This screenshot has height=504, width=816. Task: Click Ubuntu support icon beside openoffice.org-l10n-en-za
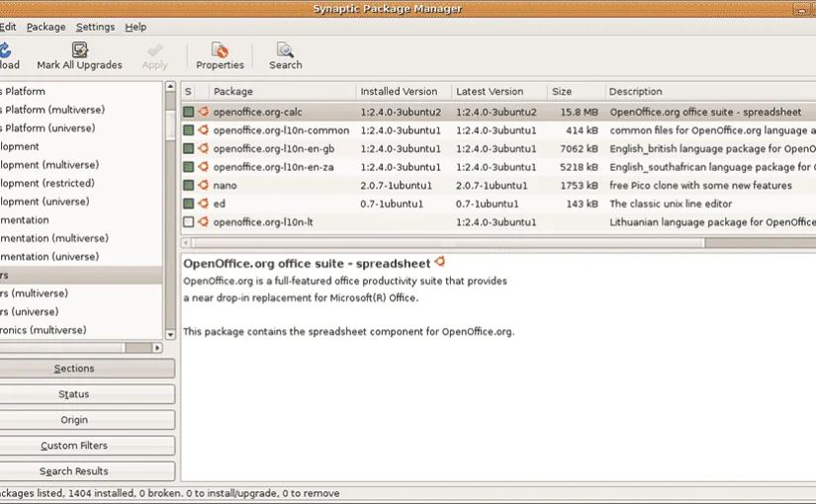pos(203,166)
